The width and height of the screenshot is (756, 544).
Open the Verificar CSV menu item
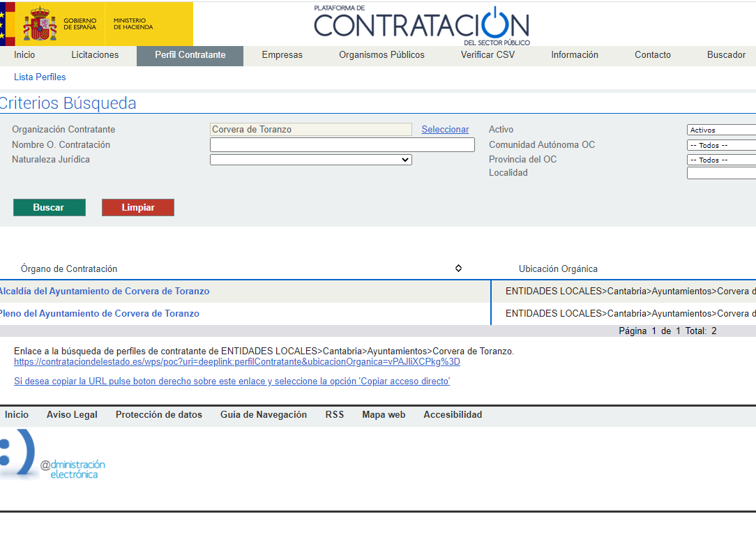pos(487,55)
